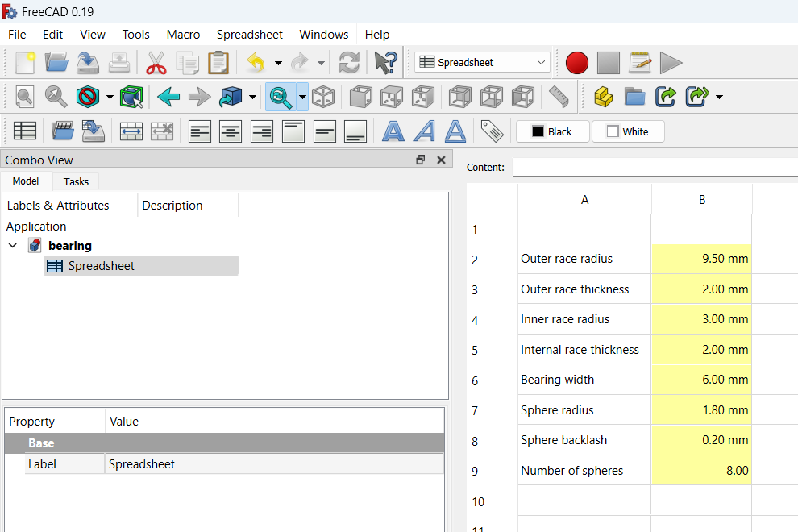The width and height of the screenshot is (798, 532).
Task: Open the Spreadsheet menu
Action: tap(249, 35)
